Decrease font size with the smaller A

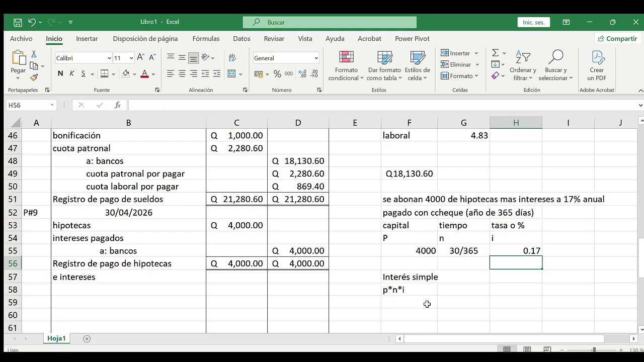click(151, 58)
